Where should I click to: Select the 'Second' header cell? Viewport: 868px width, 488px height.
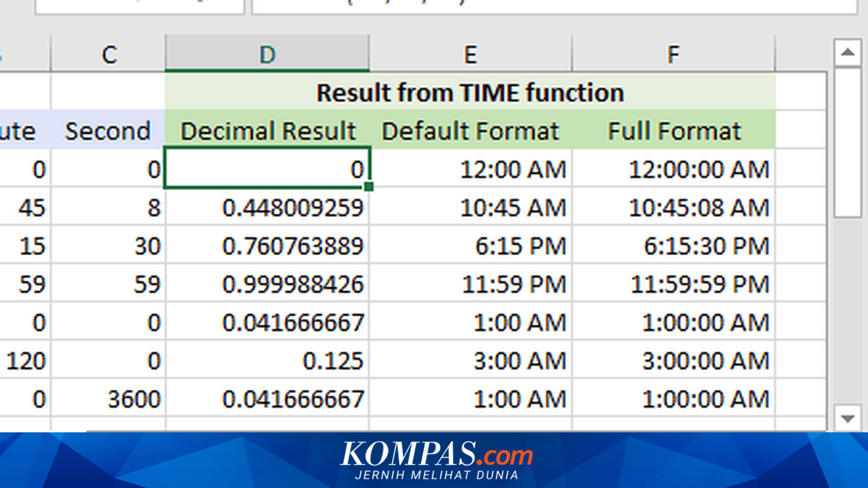(108, 130)
